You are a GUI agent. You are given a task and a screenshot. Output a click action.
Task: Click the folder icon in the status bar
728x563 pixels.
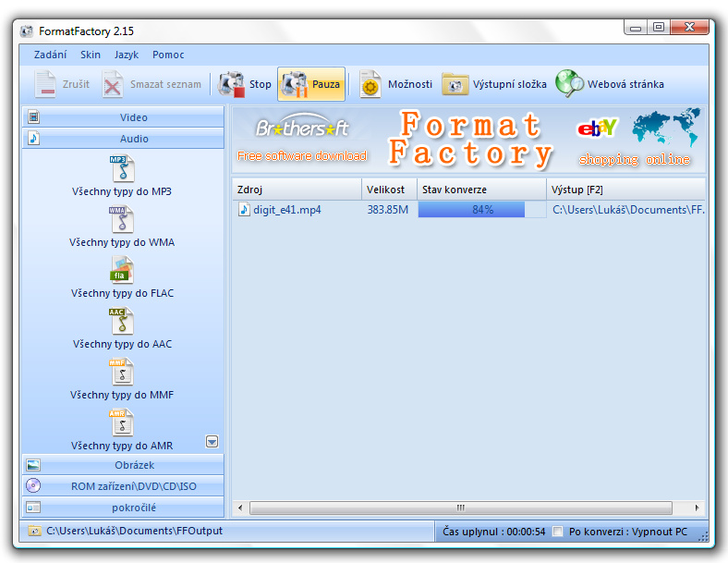coord(34,531)
